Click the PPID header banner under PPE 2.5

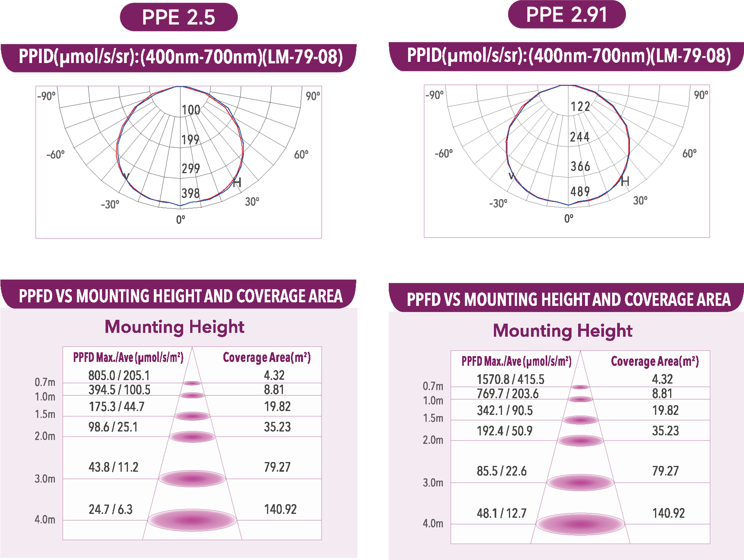pyautogui.click(x=179, y=58)
